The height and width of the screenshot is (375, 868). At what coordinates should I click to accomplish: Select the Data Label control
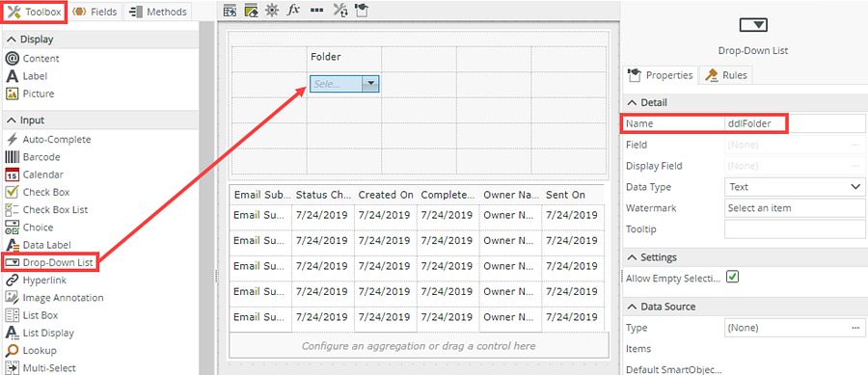[39, 245]
